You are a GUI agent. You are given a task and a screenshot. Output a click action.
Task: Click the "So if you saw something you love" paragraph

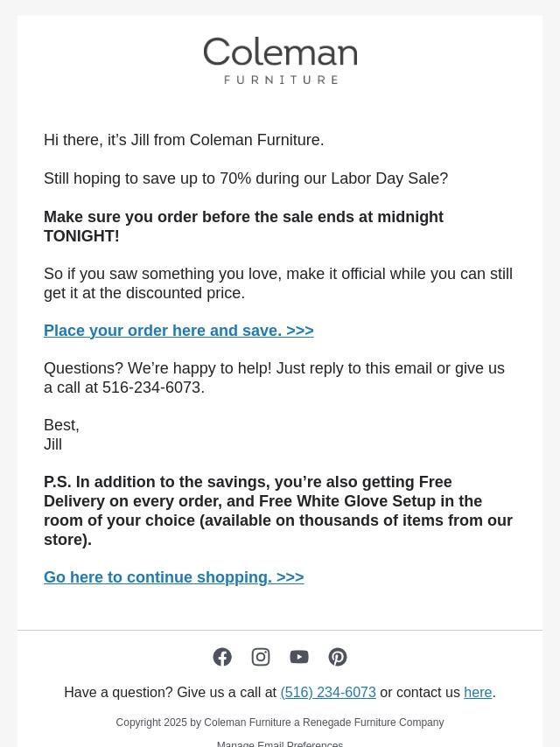pos(278,283)
